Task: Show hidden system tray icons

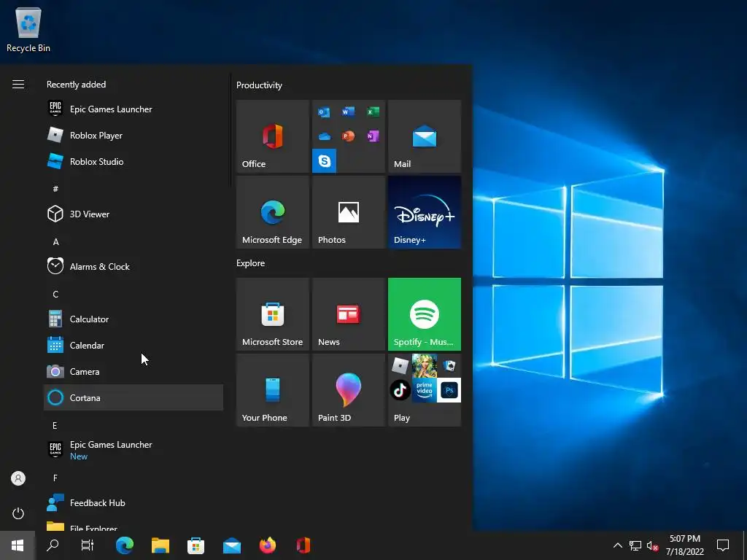Action: (617, 545)
